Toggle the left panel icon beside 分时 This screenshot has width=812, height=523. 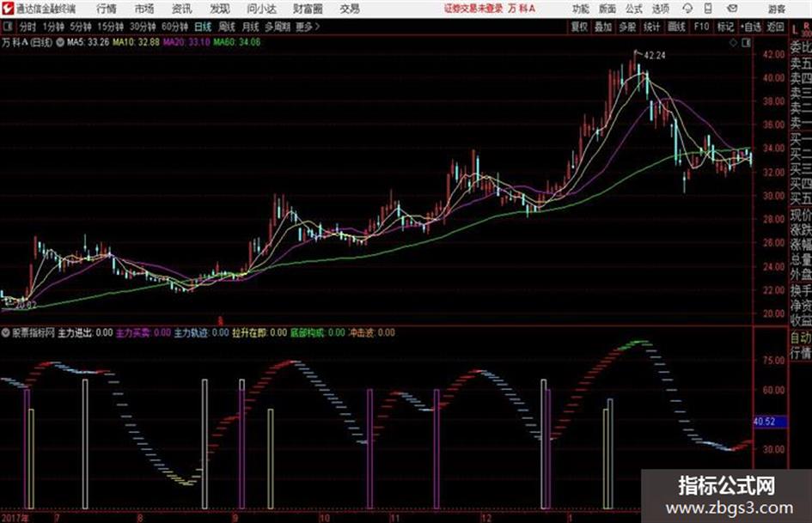click(x=7, y=27)
